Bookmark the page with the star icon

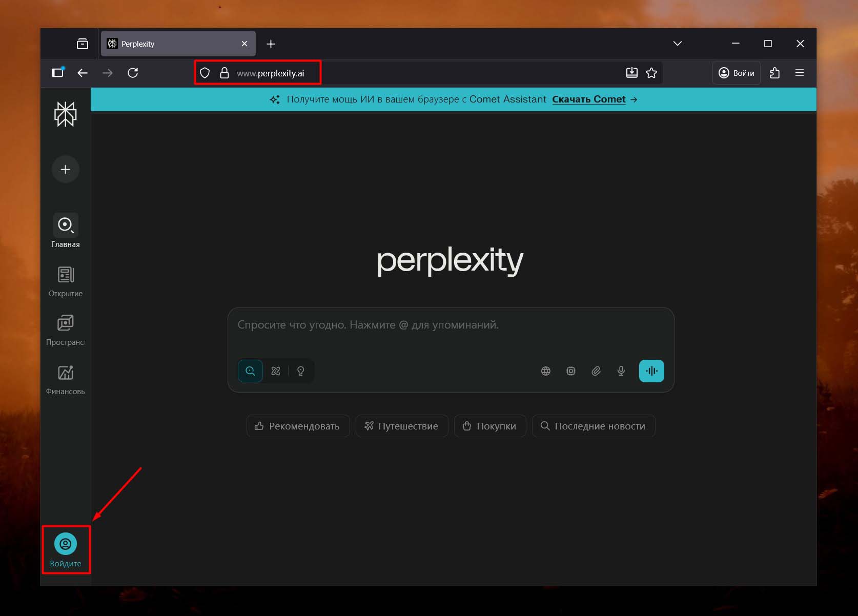click(651, 73)
